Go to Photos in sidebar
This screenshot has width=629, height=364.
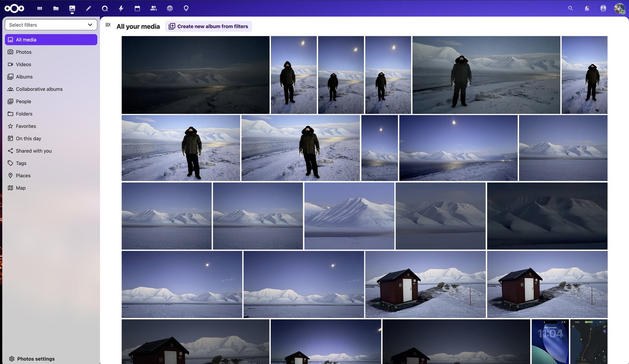(51, 52)
